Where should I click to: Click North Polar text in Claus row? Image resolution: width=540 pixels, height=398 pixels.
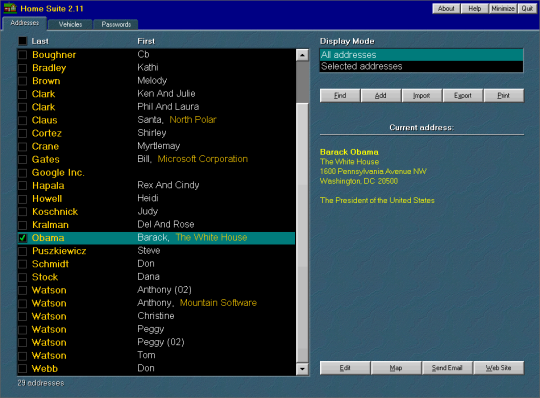pos(193,120)
